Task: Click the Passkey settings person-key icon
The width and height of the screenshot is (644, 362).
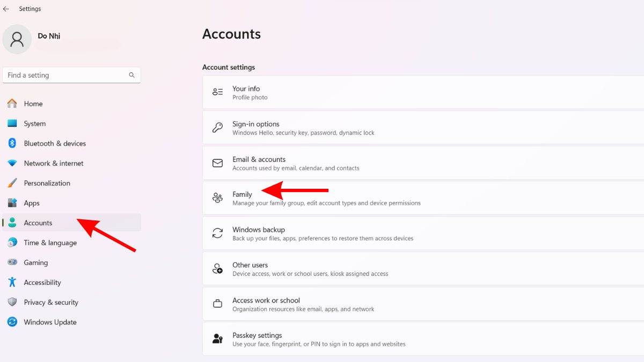Action: [217, 339]
